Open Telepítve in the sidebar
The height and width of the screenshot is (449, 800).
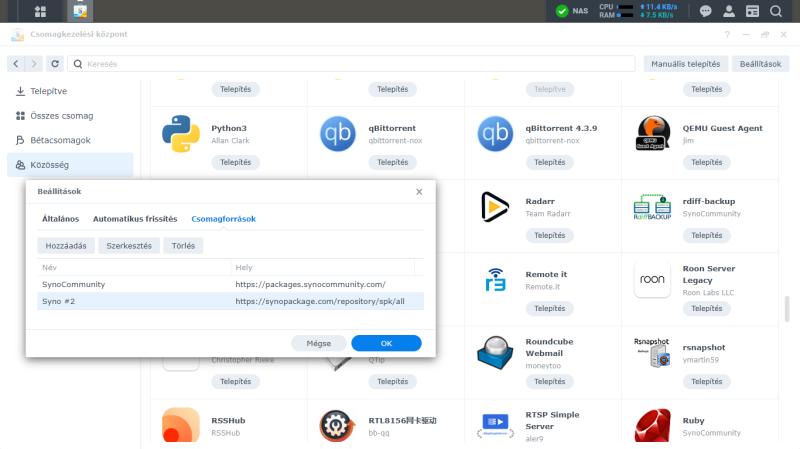pos(70,91)
